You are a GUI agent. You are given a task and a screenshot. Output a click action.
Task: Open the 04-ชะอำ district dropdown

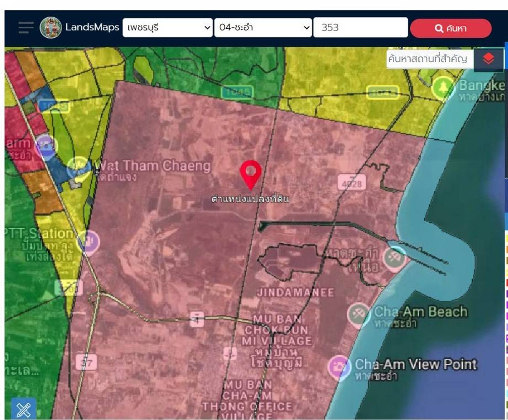[263, 28]
